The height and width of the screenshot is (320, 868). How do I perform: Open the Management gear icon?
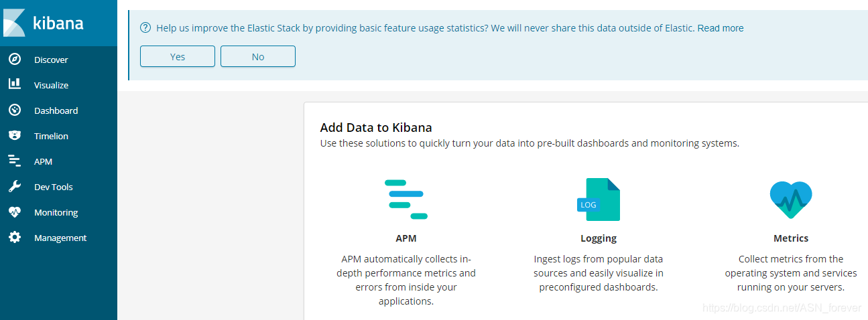15,237
